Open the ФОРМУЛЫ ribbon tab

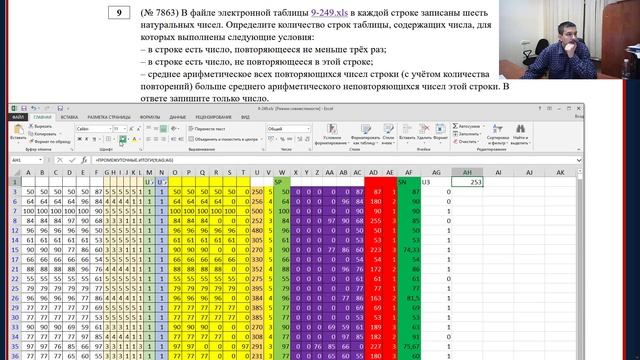coord(150,117)
